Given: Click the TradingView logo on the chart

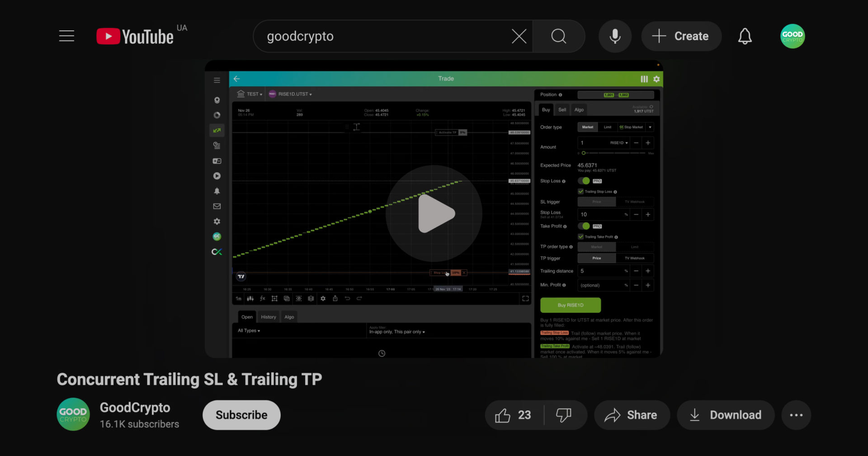Looking at the screenshot, I should coord(241,276).
